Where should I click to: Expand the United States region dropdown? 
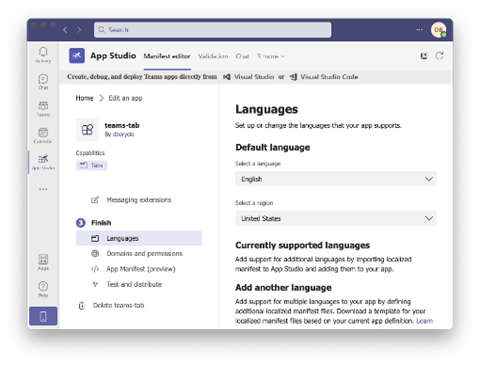click(336, 218)
